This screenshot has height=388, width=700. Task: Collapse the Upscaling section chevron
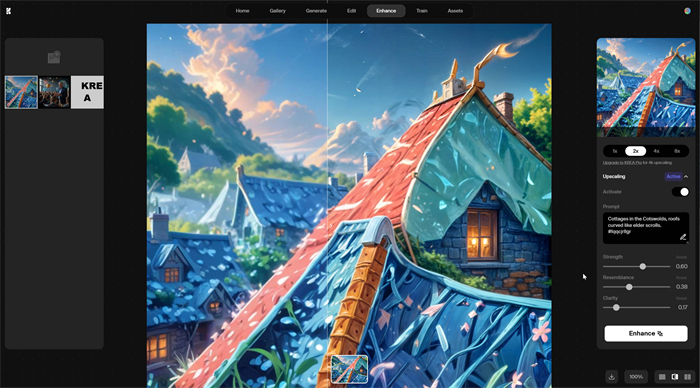[x=686, y=176]
